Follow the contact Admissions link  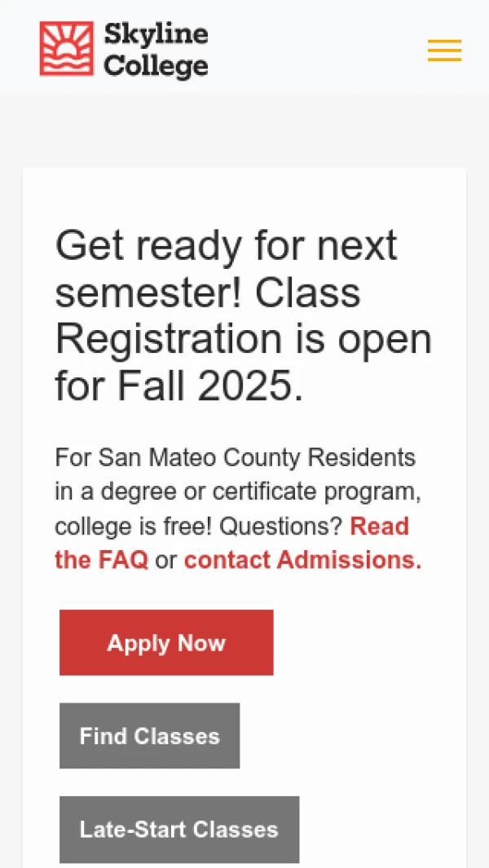(x=303, y=560)
